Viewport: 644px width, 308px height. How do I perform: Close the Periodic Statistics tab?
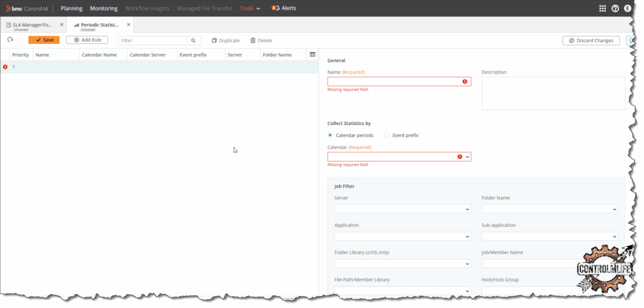(x=129, y=25)
